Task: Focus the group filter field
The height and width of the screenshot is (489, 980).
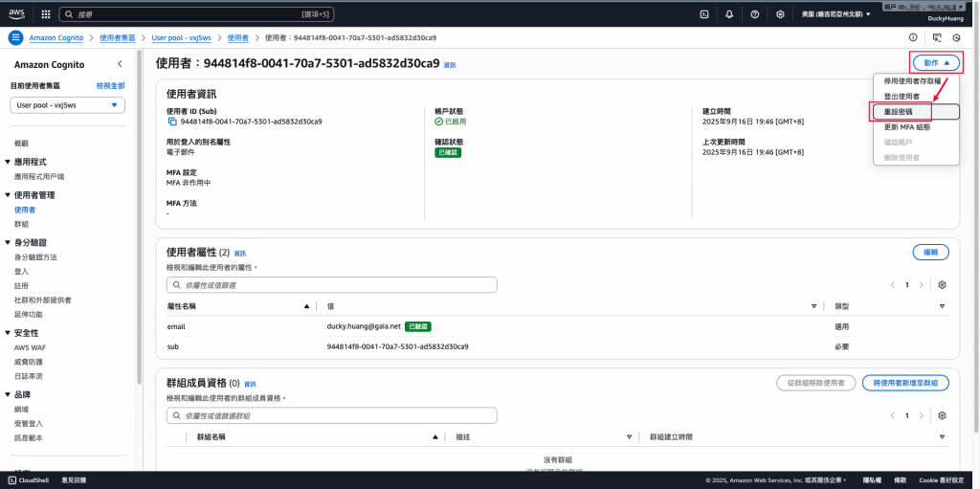Action: pos(332,416)
